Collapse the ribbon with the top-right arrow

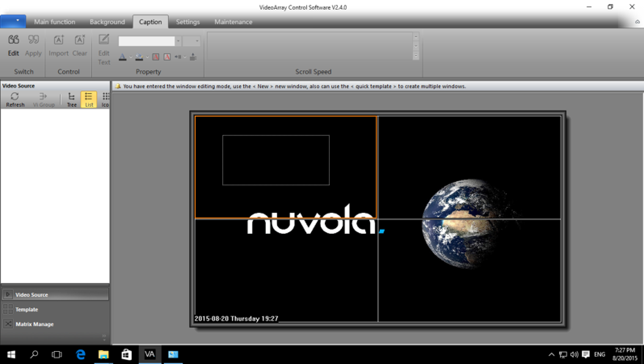637,22
